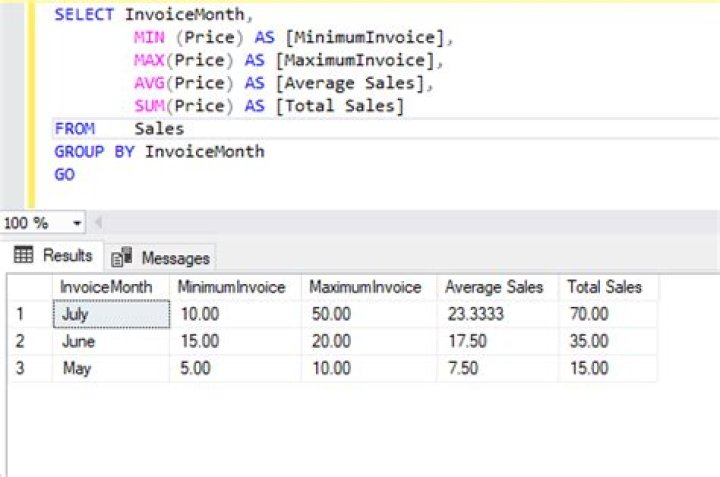Click the [Total Sales] alias in query

pos(339,106)
